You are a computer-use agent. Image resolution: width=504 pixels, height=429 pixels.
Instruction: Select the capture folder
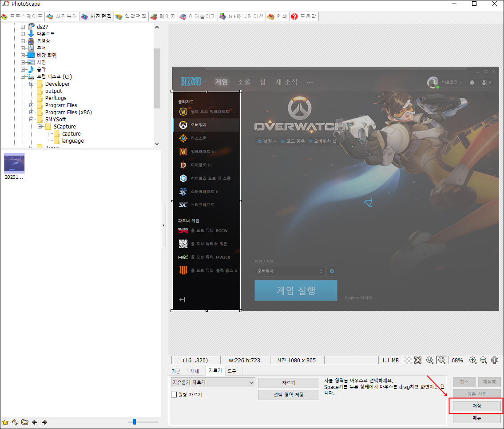click(x=71, y=133)
